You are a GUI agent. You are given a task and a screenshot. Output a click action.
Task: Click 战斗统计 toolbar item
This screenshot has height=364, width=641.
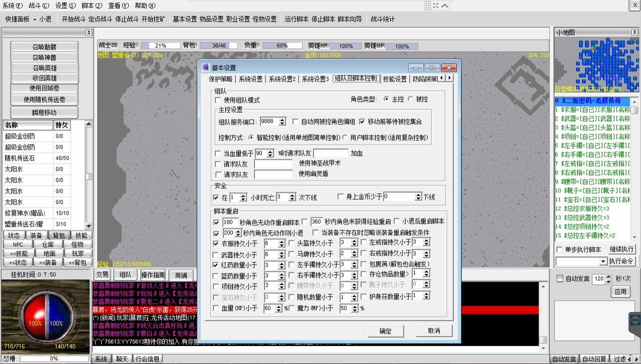click(383, 19)
